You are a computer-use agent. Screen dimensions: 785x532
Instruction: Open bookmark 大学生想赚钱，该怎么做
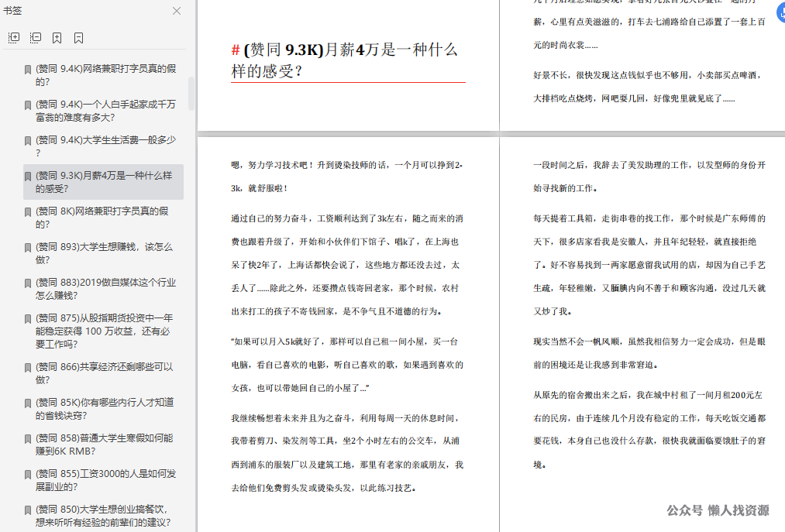click(x=104, y=253)
